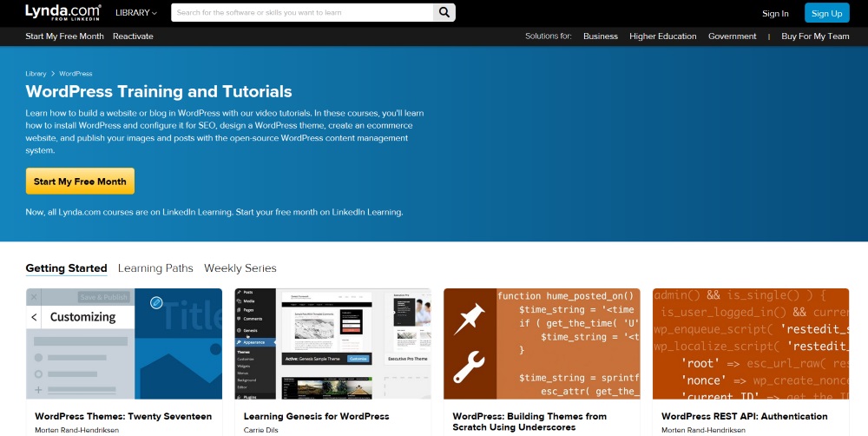Click the Reactivate link
Screen dimensions: 868x436
coord(133,36)
